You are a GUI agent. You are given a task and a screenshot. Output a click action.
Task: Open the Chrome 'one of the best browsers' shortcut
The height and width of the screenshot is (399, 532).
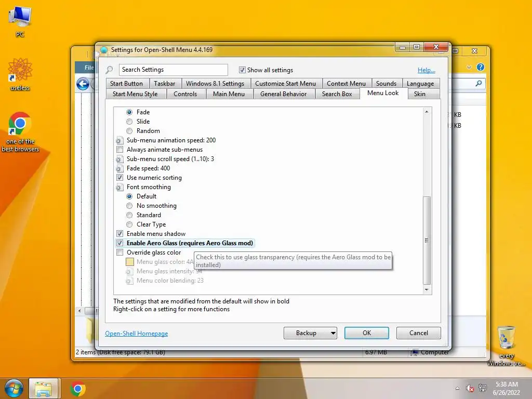(20, 131)
